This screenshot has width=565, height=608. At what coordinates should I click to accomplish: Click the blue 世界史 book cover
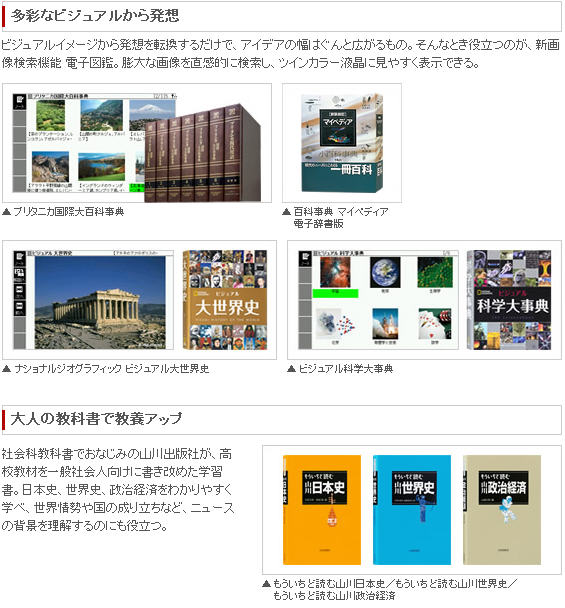pos(412,510)
